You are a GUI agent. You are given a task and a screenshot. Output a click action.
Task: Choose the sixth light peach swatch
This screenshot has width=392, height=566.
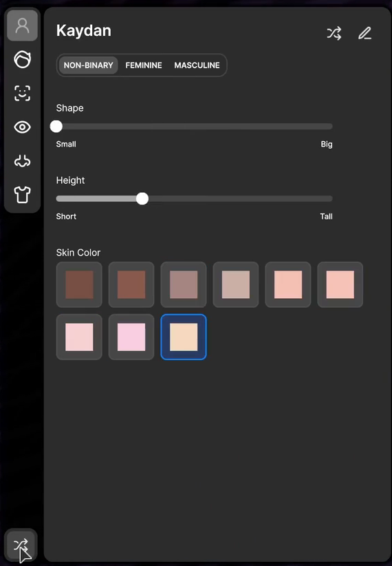coord(340,284)
